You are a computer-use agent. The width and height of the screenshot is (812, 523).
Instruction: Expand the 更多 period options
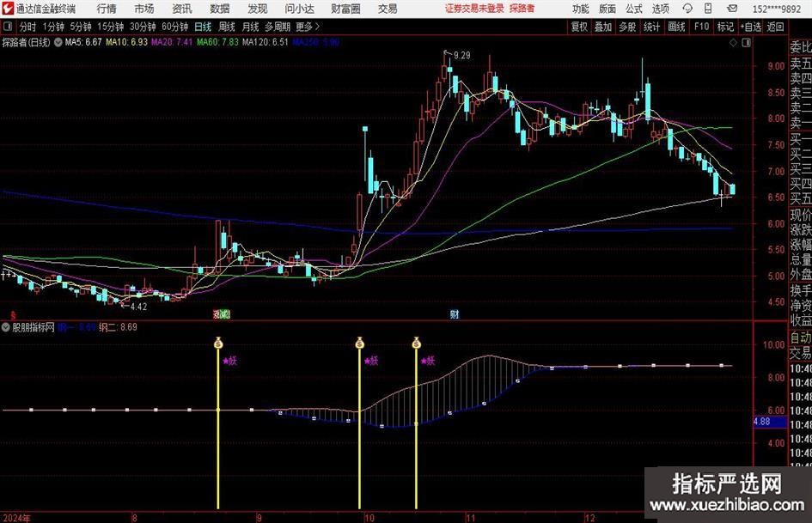(x=308, y=27)
